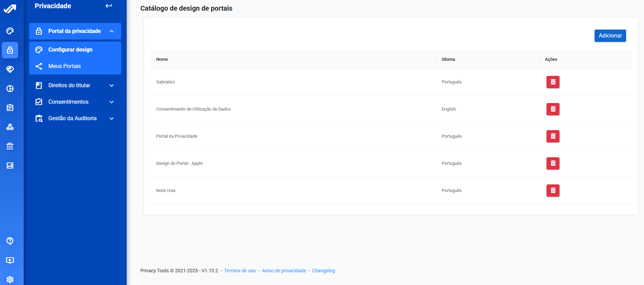Image resolution: width=644 pixels, height=285 pixels.
Task: Collapse the Portal da privacidade section
Action: click(x=112, y=31)
